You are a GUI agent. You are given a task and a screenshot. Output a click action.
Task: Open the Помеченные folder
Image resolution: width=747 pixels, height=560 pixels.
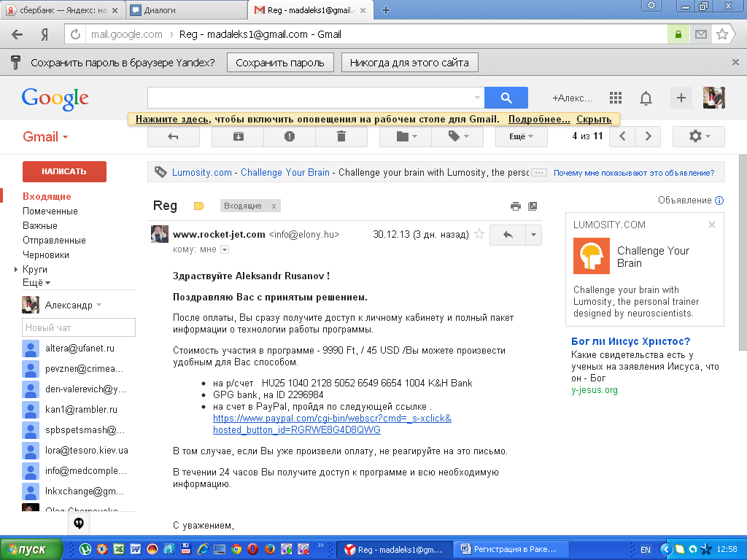(x=50, y=211)
